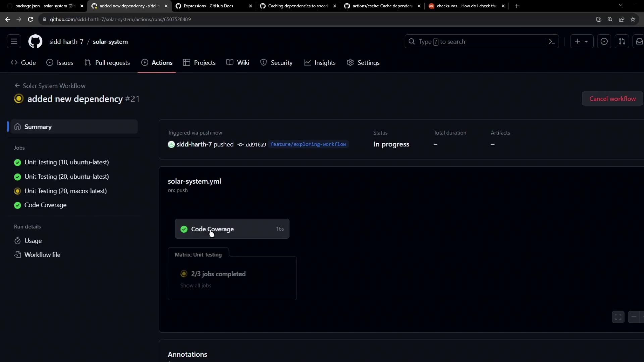Expand Show all jobs in matrix
644x362 pixels.
[196, 286]
